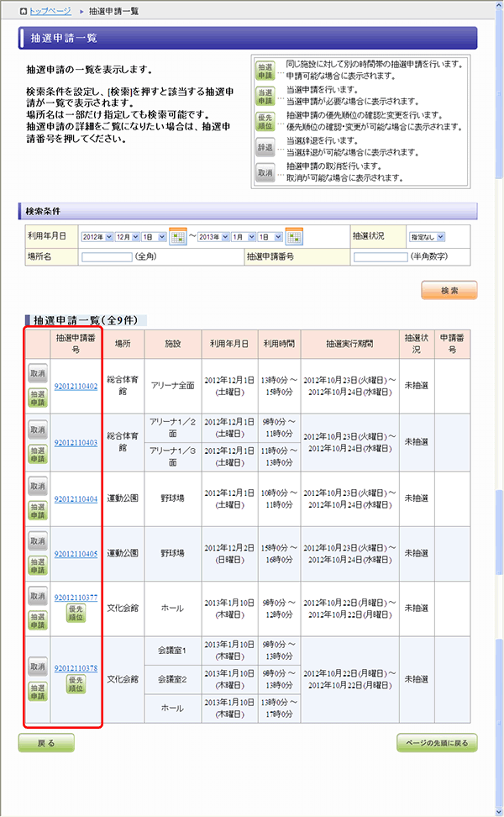The image size is (504, 817).
Task: Open the start year 2012年 dropdown
Action: (97, 237)
